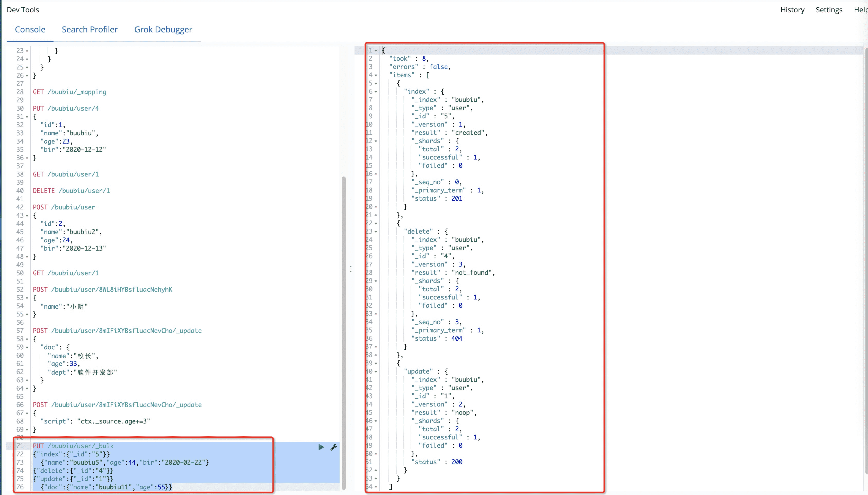
Task: Click the GET /buubiu/_mapping request line
Action: [x=70, y=92]
